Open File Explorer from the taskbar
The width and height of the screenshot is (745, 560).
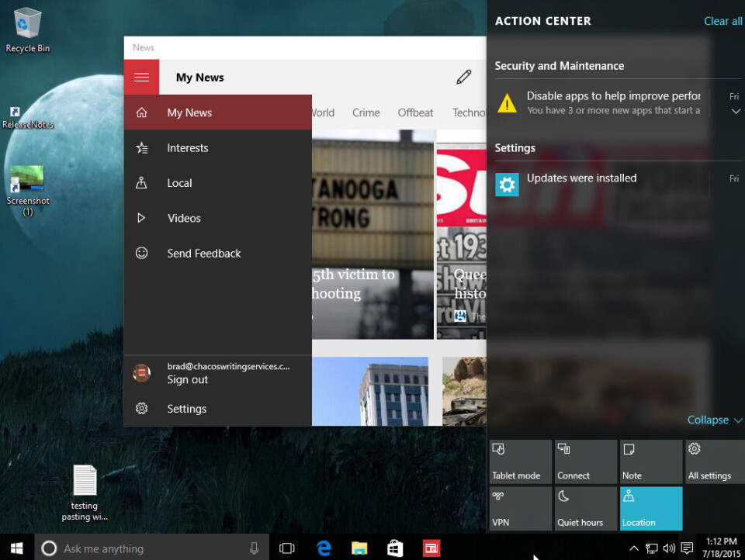tap(359, 548)
